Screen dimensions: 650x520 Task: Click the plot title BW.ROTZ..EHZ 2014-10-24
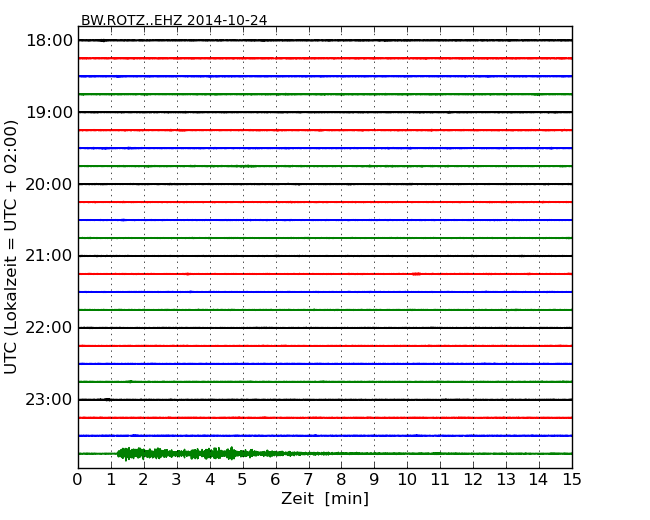pyautogui.click(x=174, y=20)
